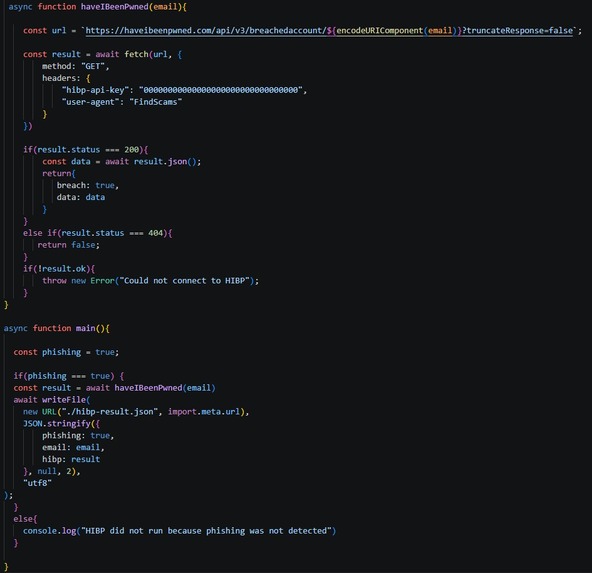Click the breach property key
Viewport: 592px width, 573px height.
[71, 185]
